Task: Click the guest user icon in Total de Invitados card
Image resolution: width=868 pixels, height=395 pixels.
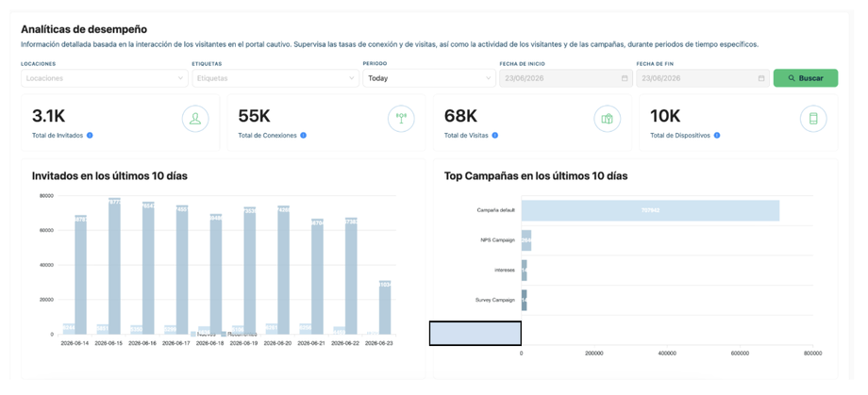Action: 195,119
